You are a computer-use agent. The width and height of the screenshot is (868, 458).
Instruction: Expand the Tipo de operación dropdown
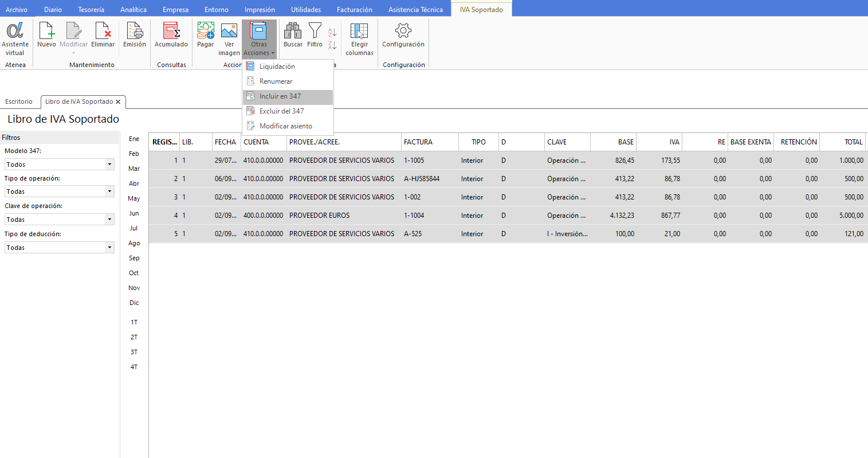coord(109,191)
